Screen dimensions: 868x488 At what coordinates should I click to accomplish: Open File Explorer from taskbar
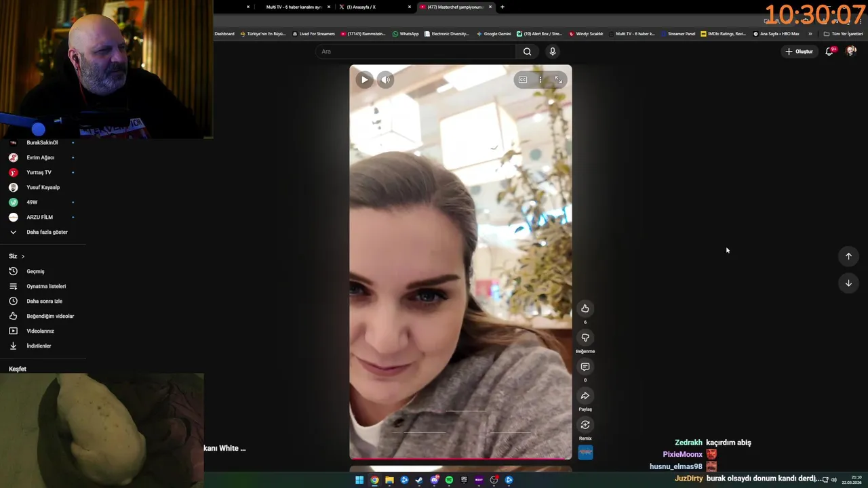(389, 480)
